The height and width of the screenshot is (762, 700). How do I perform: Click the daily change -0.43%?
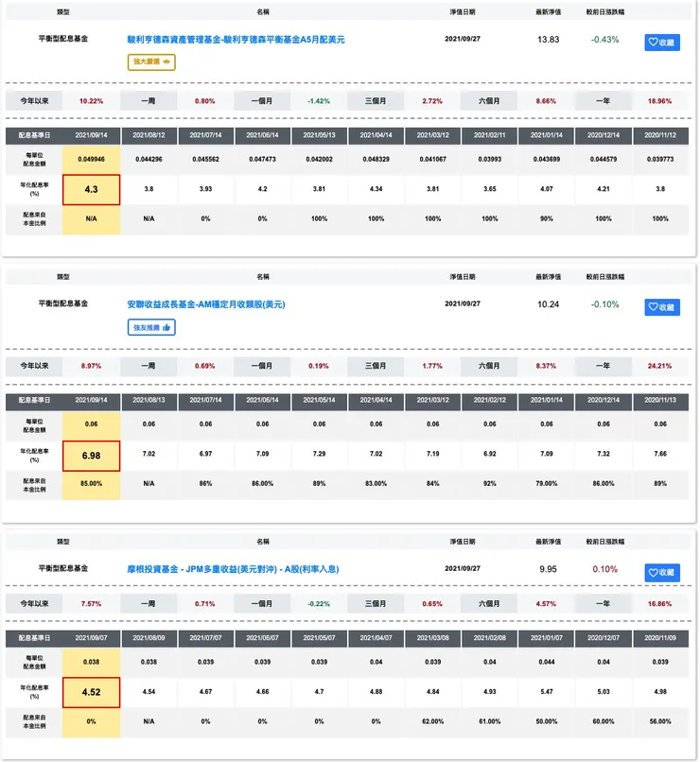[604, 40]
